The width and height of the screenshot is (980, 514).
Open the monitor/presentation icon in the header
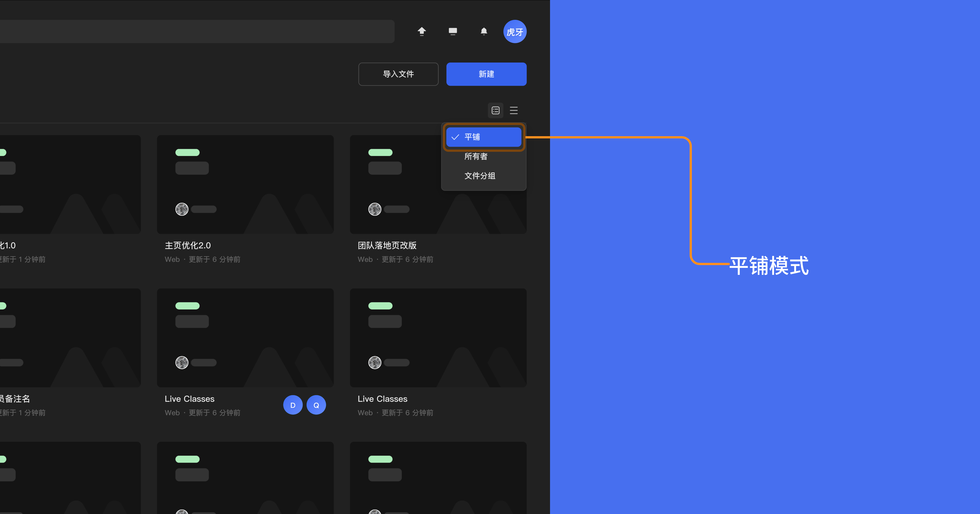coord(453,31)
